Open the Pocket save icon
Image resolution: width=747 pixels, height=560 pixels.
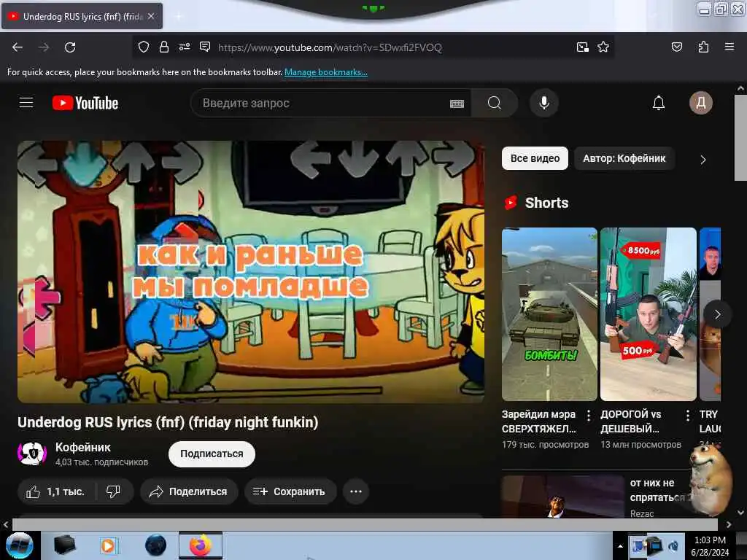pos(676,47)
